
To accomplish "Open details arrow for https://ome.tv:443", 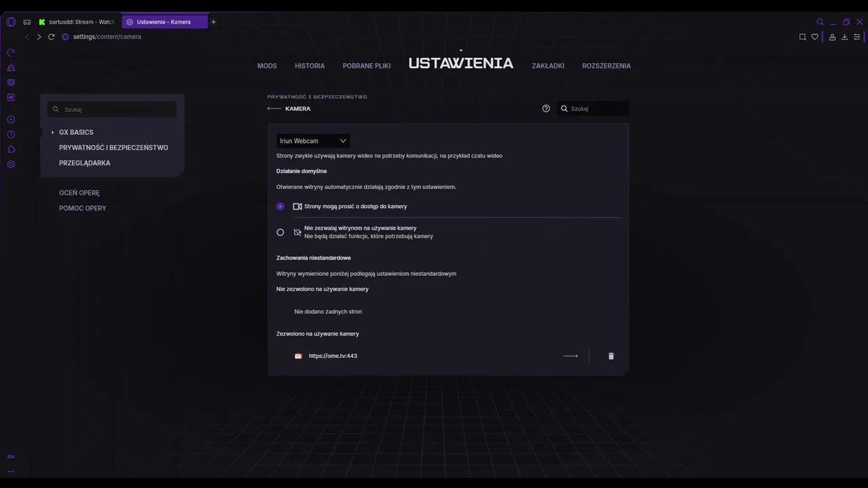I will (571, 356).
